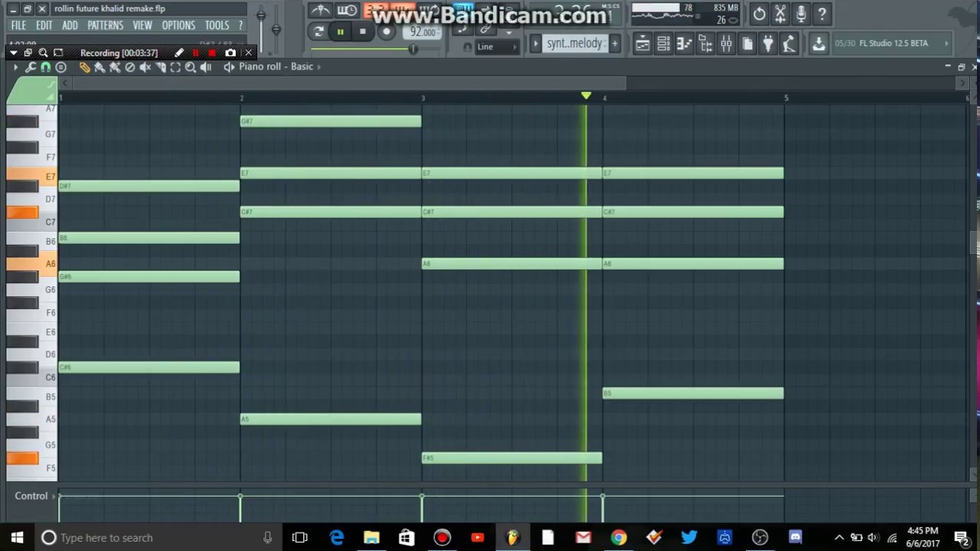Select the G#7 note in piano roll
This screenshot has width=980, height=551.
331,121
